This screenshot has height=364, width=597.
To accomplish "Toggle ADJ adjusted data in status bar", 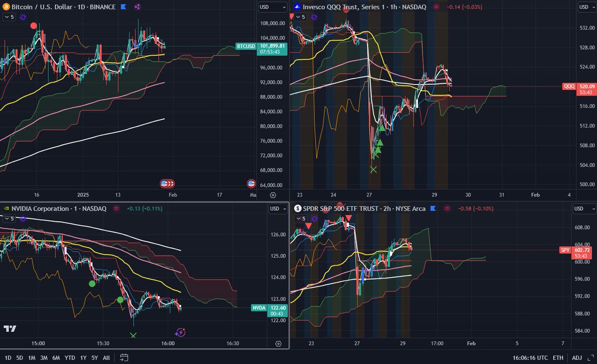I will click(577, 358).
